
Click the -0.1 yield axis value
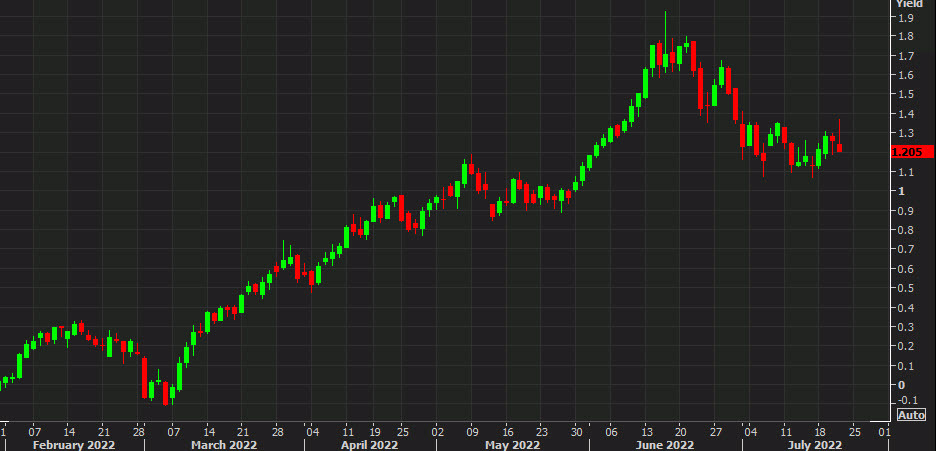click(x=907, y=400)
